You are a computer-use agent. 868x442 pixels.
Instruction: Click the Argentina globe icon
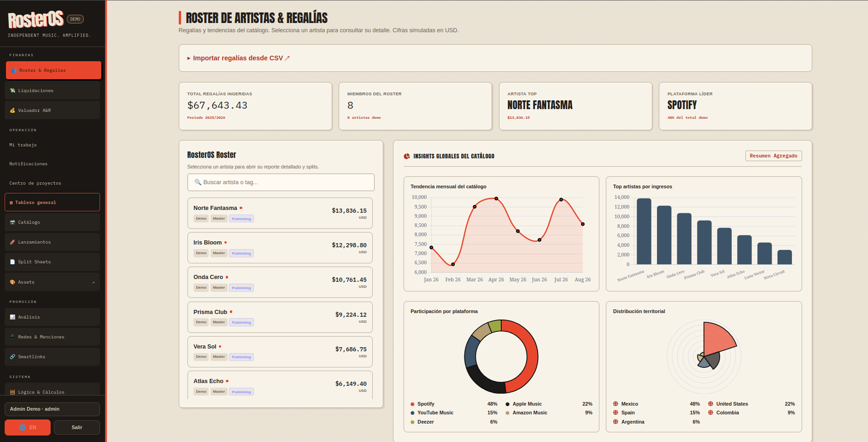(x=616, y=422)
